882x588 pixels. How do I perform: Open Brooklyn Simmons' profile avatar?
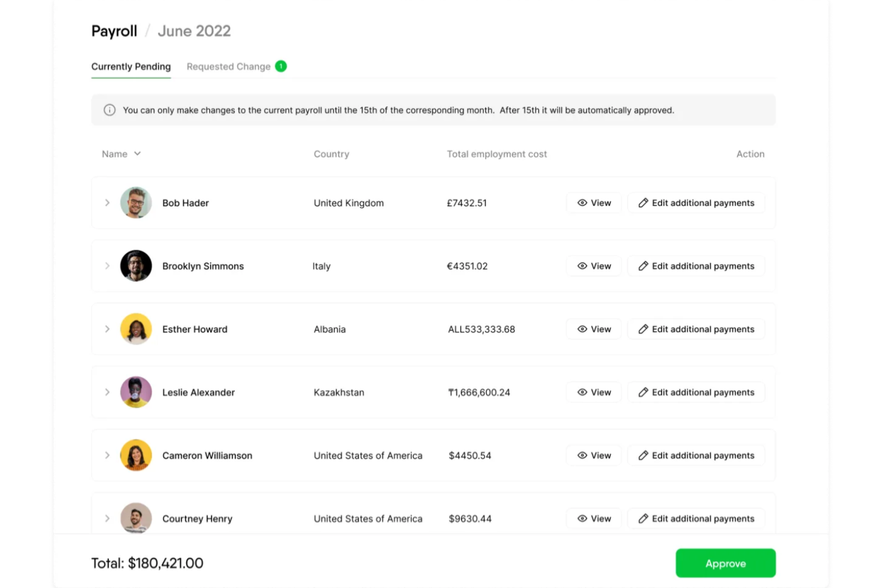tap(136, 266)
